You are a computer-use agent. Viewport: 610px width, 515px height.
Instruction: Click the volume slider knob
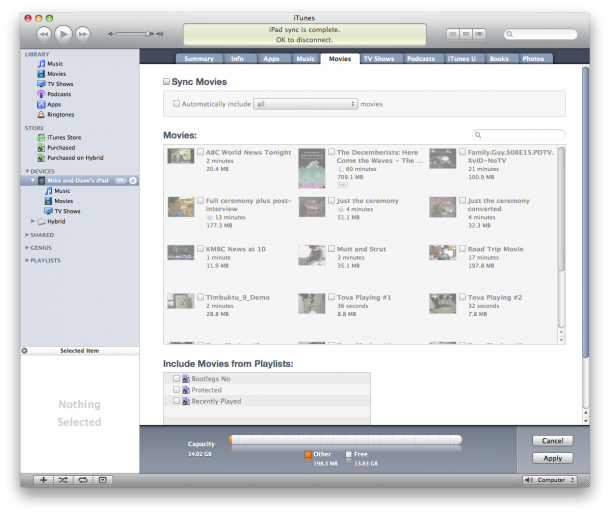(x=148, y=34)
